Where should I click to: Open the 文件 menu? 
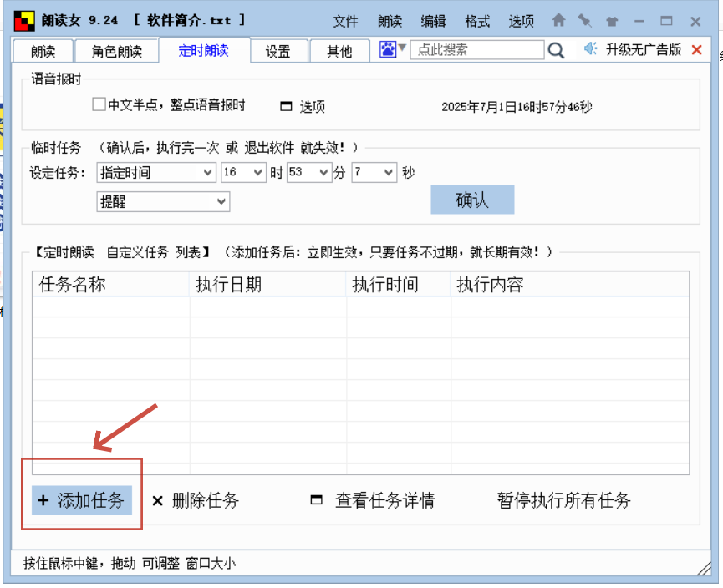(345, 22)
